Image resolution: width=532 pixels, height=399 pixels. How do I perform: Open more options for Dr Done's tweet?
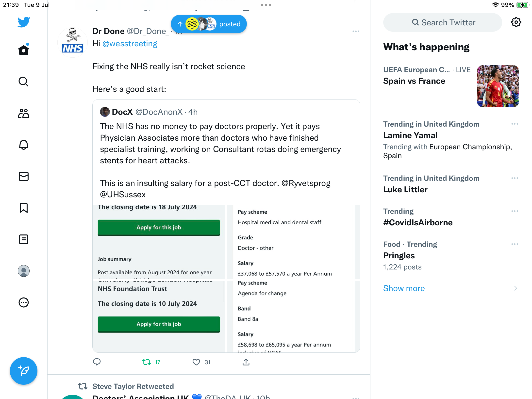pos(356,31)
